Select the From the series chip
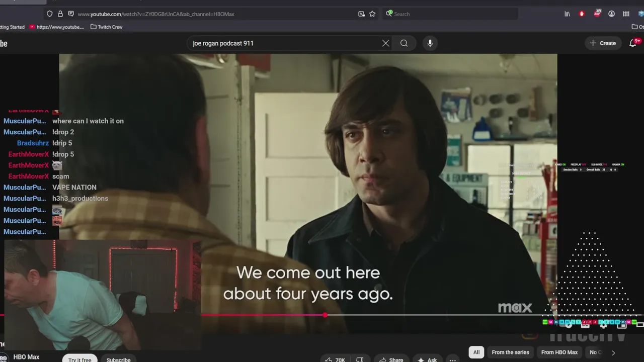The image size is (644, 362). point(510,352)
